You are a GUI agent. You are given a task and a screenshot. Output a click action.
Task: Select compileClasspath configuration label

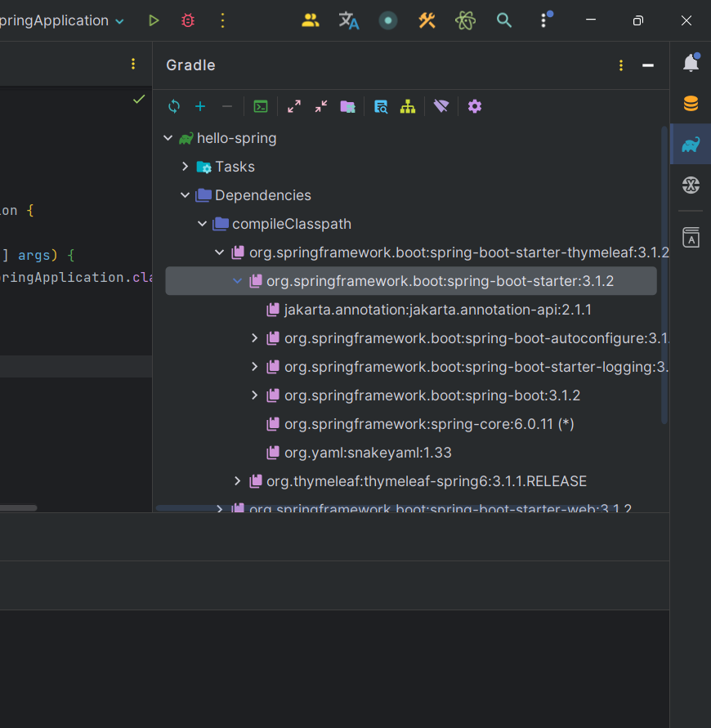click(x=292, y=224)
